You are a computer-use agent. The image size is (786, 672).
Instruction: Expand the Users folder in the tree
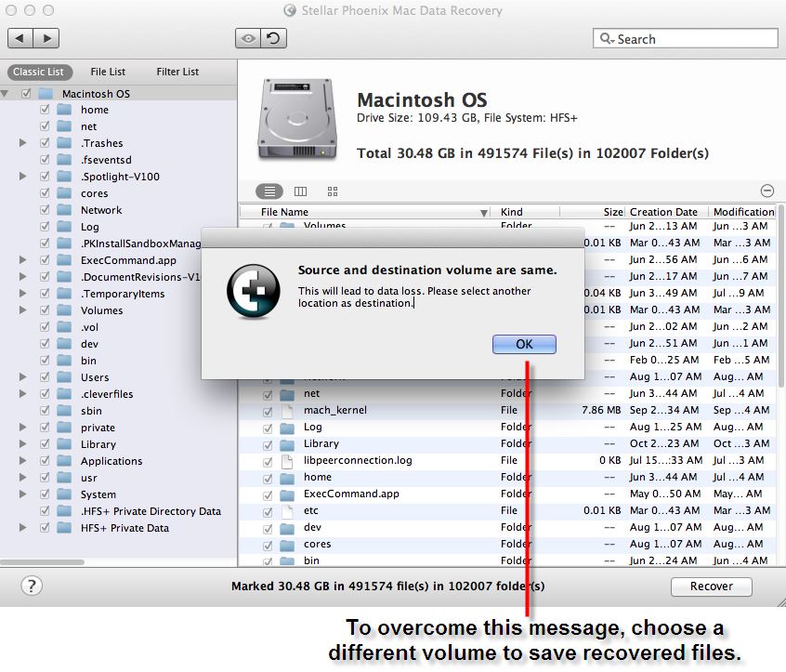pyautogui.click(x=23, y=377)
